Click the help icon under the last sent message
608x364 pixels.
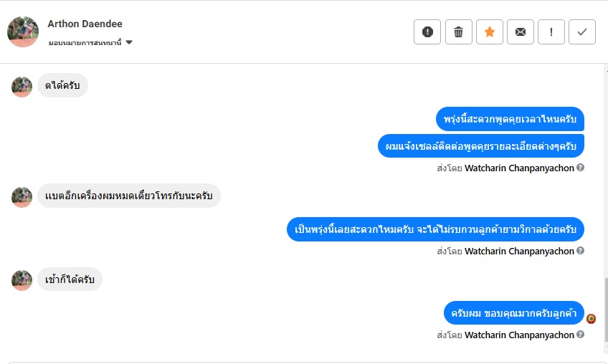[x=581, y=335]
